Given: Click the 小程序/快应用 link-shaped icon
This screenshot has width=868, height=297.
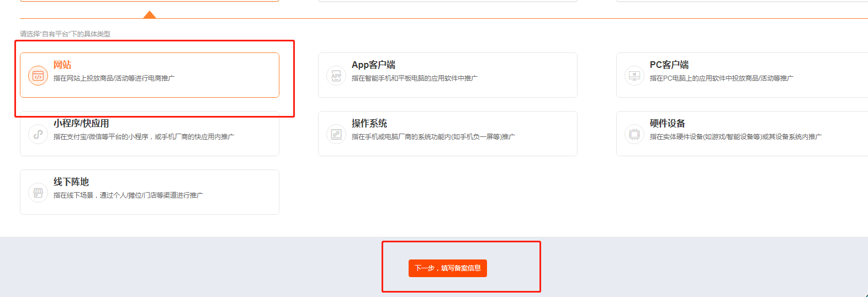Looking at the screenshot, I should (x=38, y=134).
